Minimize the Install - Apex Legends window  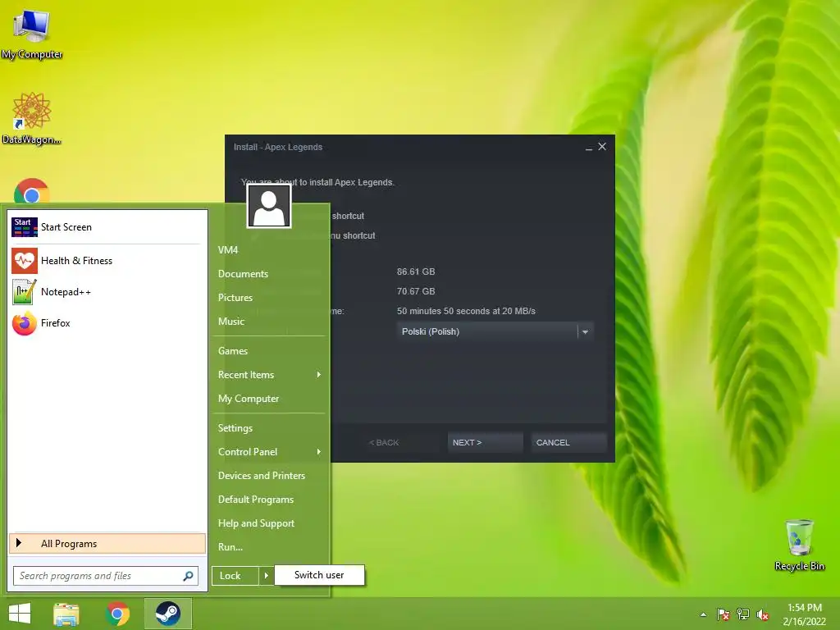point(589,148)
